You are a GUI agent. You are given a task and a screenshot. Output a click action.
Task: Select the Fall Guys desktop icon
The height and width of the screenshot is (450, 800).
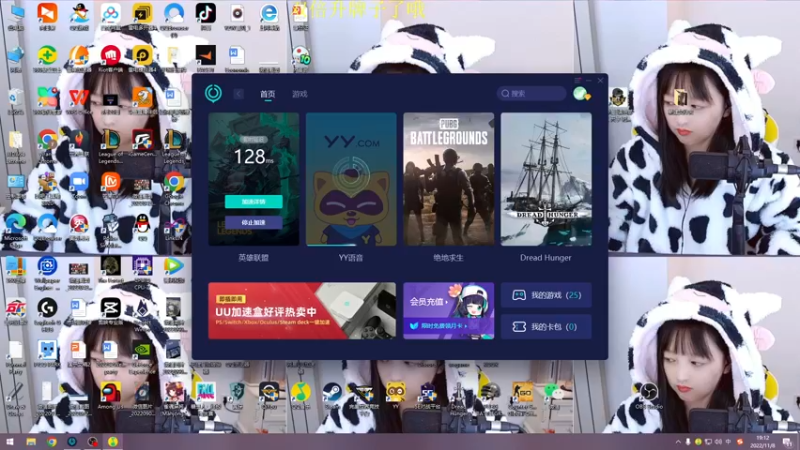[206, 392]
